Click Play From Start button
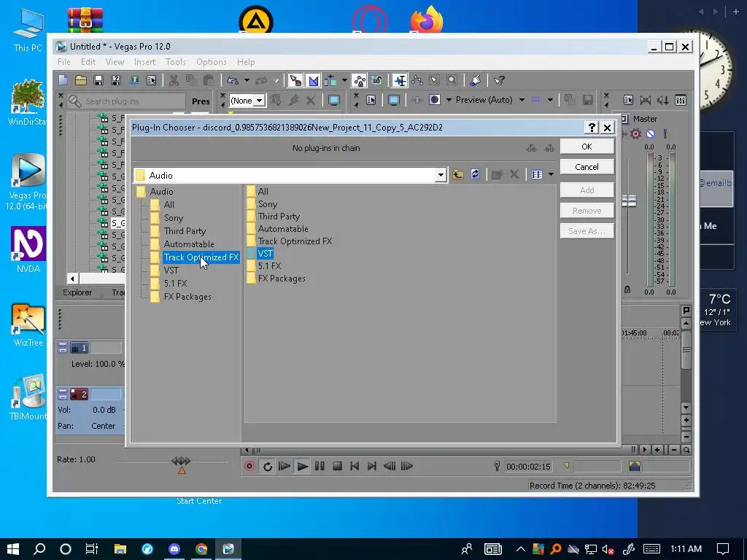This screenshot has width=747, height=560. tap(285, 466)
